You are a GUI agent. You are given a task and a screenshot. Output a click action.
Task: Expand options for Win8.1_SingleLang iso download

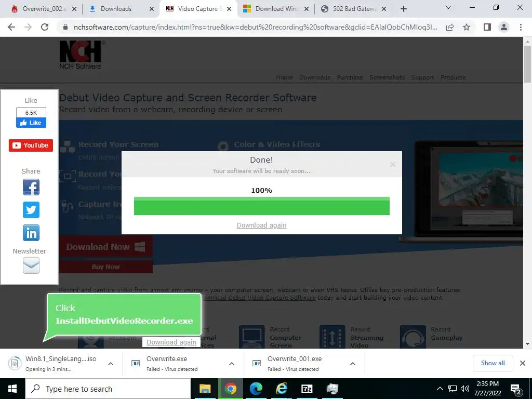pyautogui.click(x=111, y=364)
